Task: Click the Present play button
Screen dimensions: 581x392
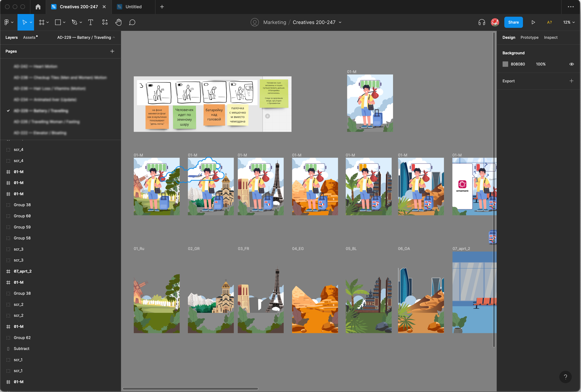Action: 533,22
